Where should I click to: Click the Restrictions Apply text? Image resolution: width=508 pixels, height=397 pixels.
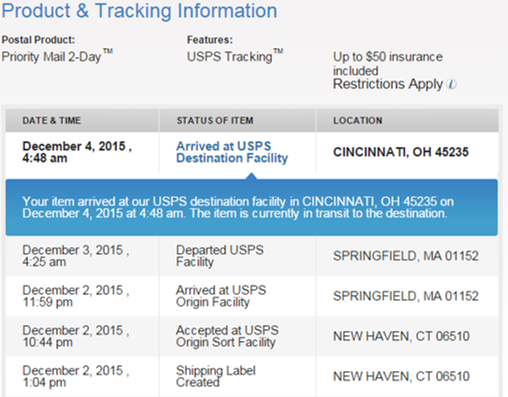388,84
